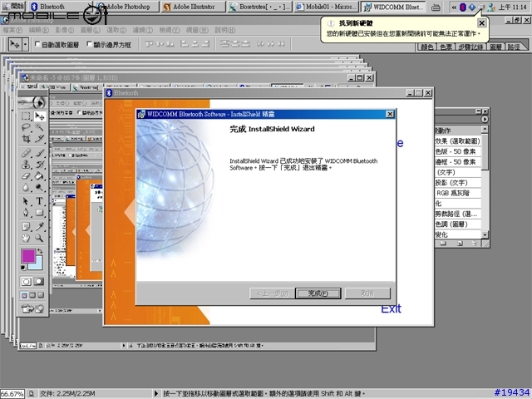Open background light blue color swatch
Viewport: 532px width, 399px height.
pos(37,264)
